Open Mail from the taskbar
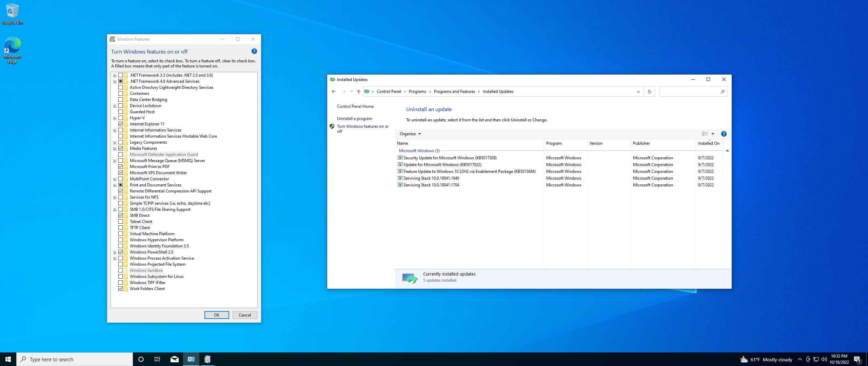868x366 pixels. point(174,359)
